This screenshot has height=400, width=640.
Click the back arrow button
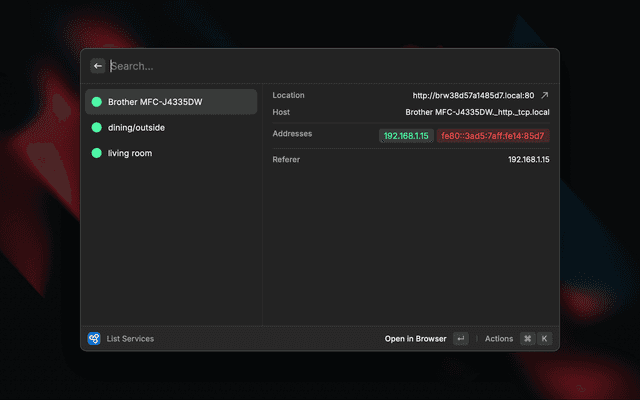pos(98,66)
